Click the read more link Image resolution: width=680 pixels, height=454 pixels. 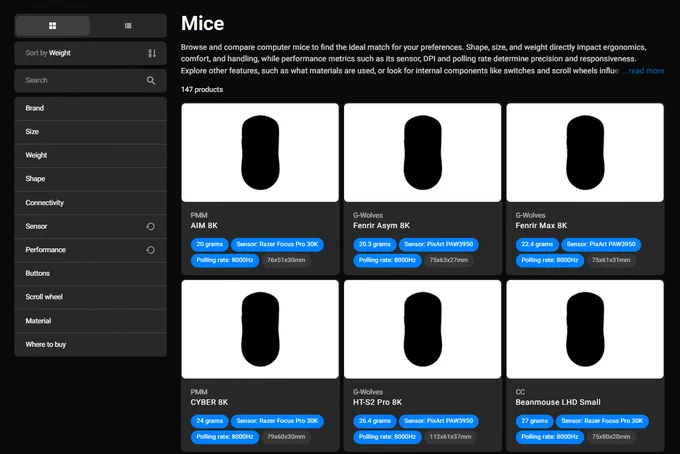(x=646, y=71)
